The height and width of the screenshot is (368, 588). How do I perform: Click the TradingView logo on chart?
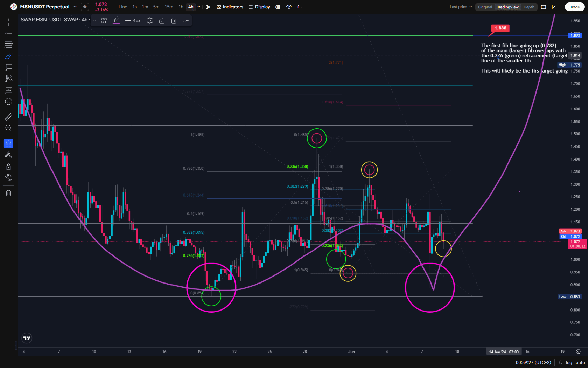[27, 338]
